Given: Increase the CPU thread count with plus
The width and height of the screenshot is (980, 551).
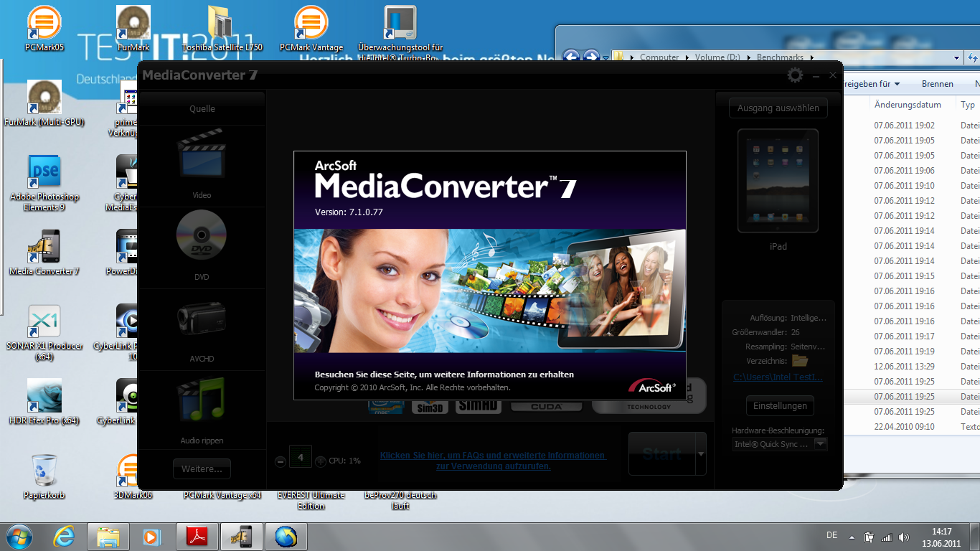Looking at the screenshot, I should (321, 461).
